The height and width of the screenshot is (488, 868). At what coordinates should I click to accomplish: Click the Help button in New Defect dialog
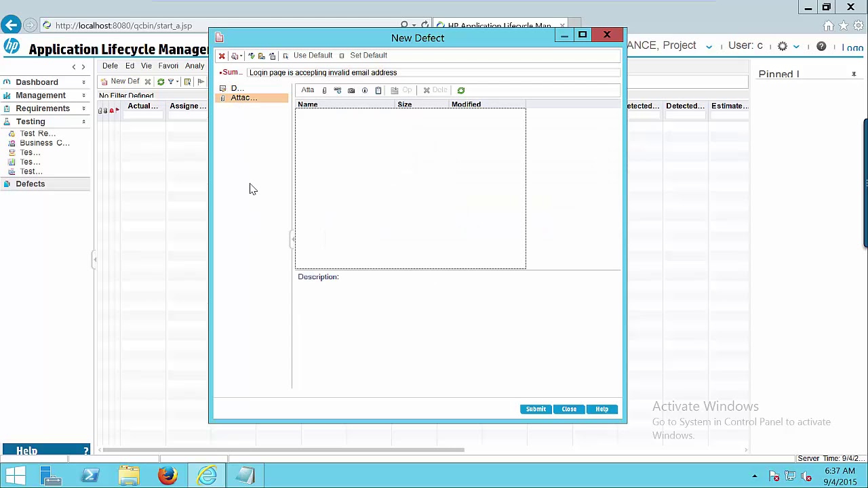pos(602,409)
